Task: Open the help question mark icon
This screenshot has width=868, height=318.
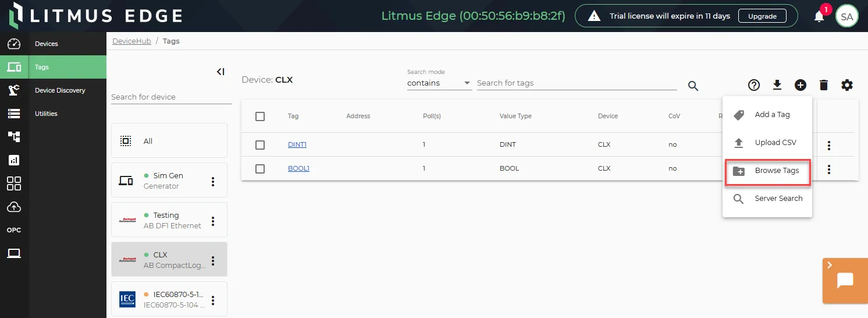Action: [x=754, y=86]
